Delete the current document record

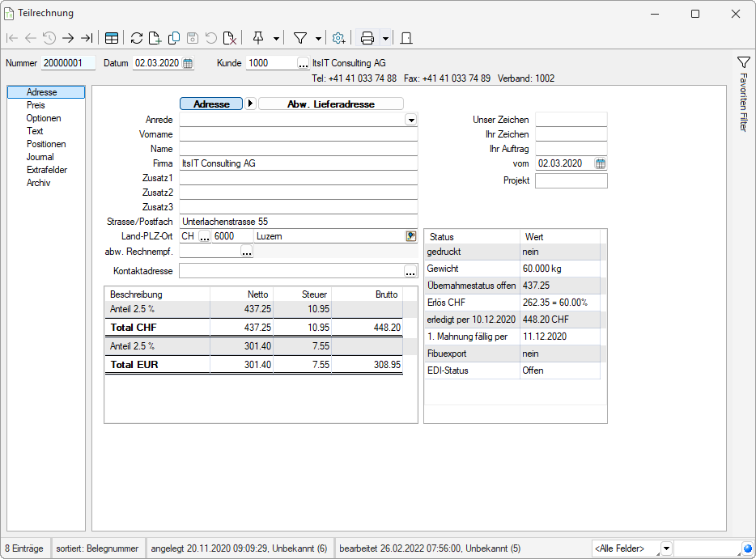click(x=230, y=38)
